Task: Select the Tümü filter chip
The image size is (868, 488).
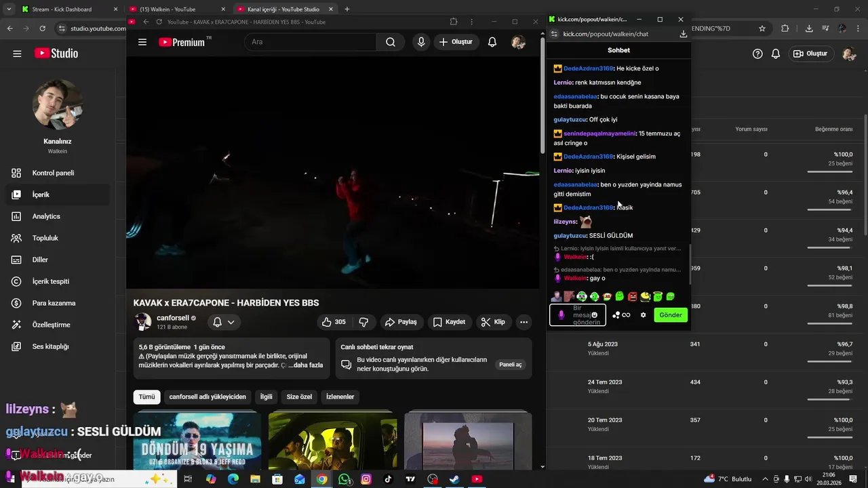Action: point(147,396)
